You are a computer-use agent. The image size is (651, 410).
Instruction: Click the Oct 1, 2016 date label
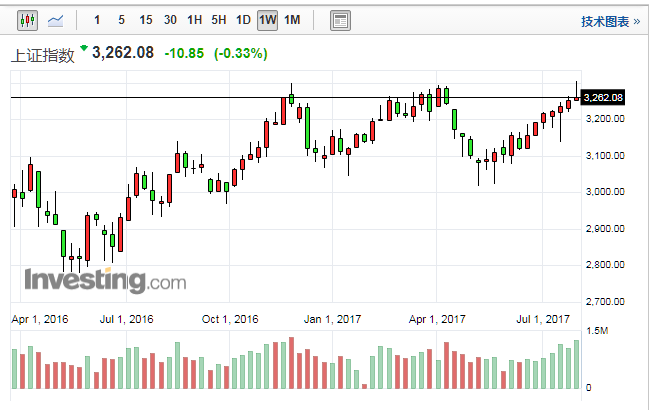coord(230,319)
